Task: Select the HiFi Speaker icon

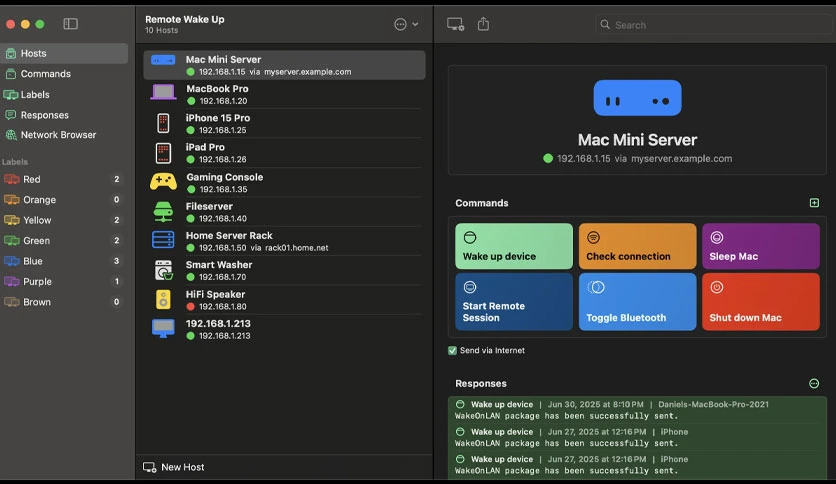Action: (163, 300)
